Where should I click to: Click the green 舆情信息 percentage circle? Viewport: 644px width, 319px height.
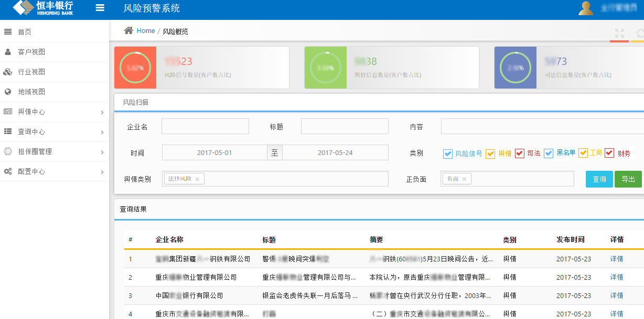tap(325, 68)
